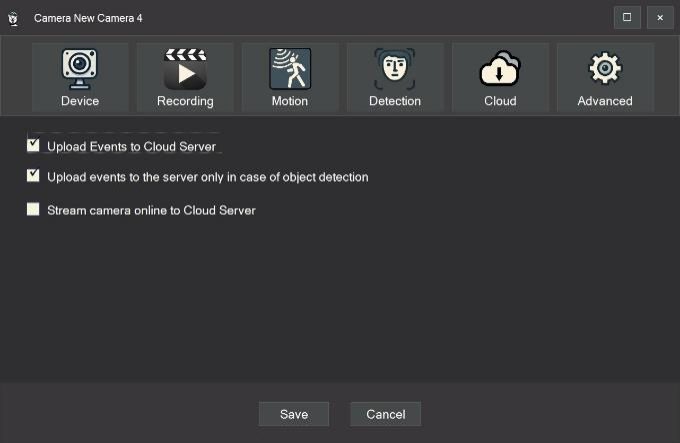Click the face Detection icon

[394, 68]
